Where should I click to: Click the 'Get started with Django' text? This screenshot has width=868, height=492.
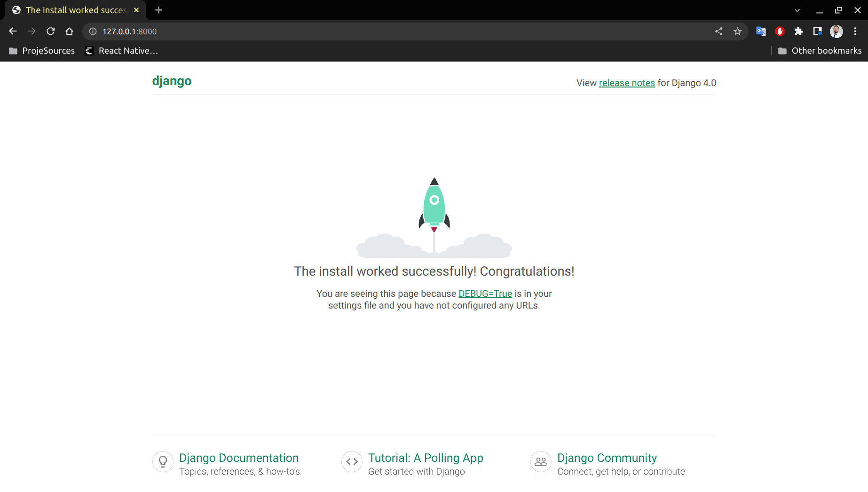[416, 471]
